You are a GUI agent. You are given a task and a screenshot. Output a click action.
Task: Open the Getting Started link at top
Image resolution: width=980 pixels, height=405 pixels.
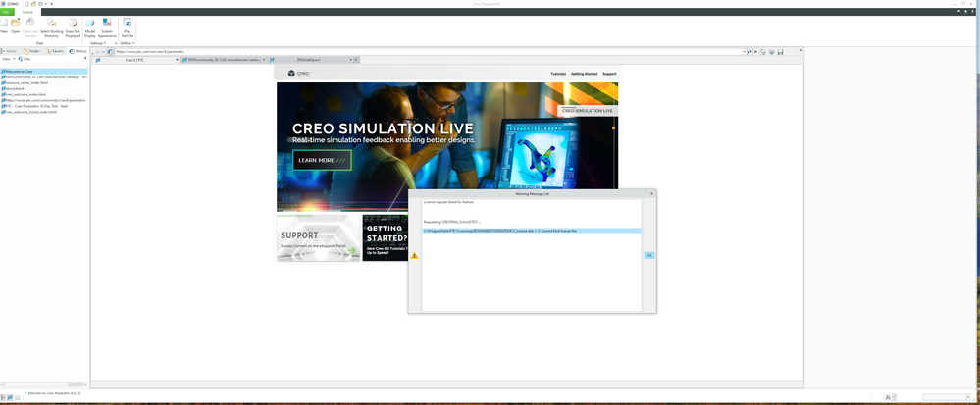[x=584, y=74]
